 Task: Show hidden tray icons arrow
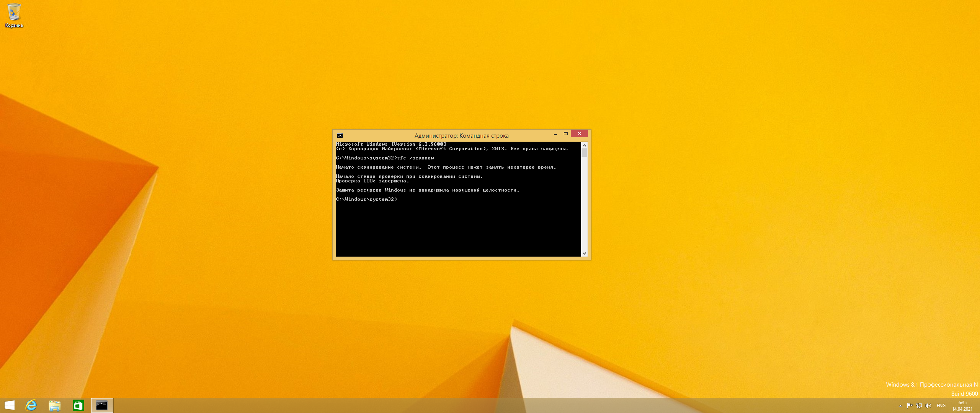click(900, 406)
